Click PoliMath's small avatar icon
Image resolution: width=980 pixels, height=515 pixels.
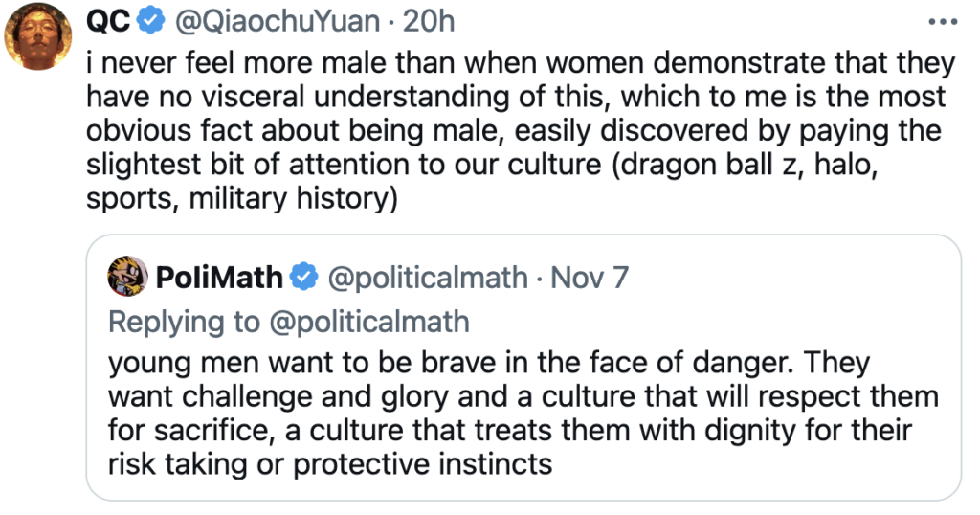pos(127,278)
